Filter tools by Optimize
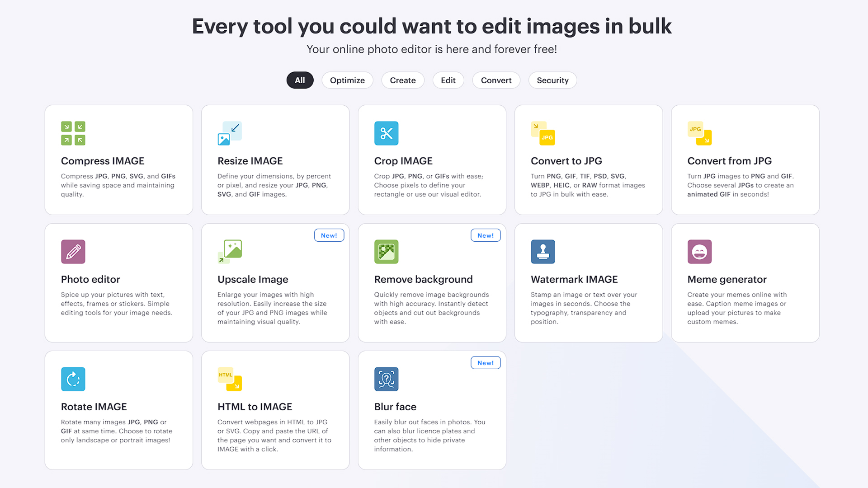The image size is (868, 488). pyautogui.click(x=347, y=80)
